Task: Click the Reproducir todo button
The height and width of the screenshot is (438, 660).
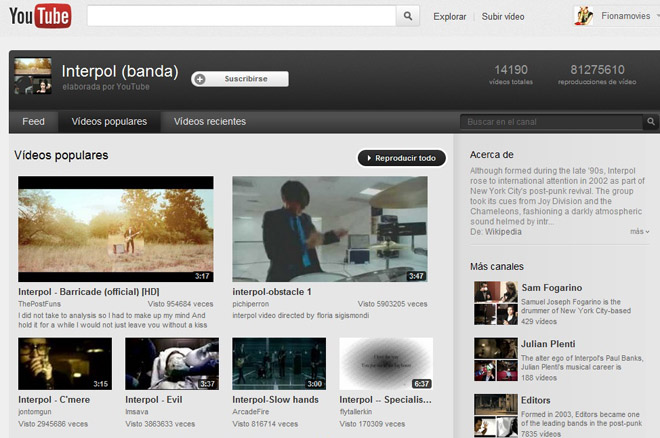Action: pyautogui.click(x=401, y=158)
